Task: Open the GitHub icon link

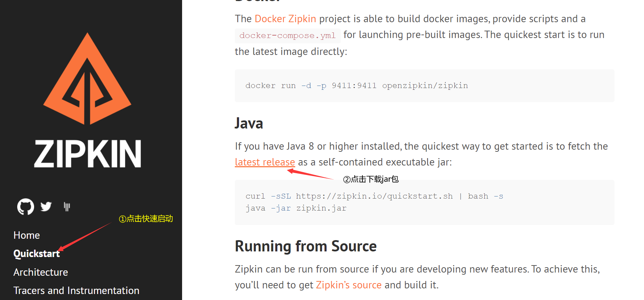Action: pos(26,207)
